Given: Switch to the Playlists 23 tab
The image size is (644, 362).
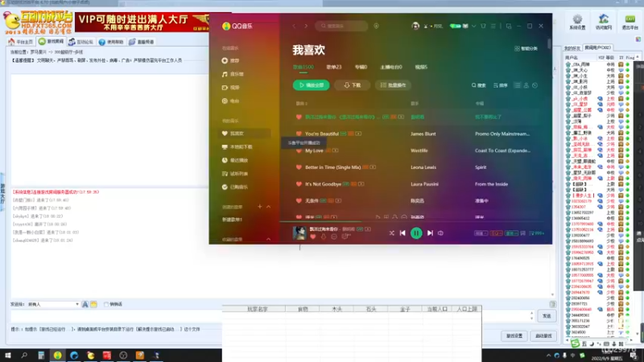Looking at the screenshot, I should [334, 67].
